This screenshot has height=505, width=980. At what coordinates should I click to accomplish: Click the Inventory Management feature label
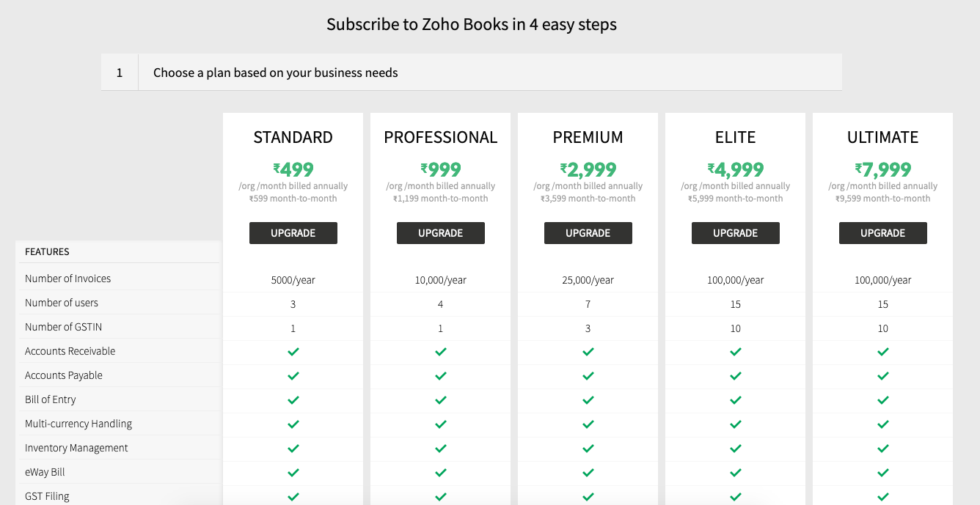tap(76, 448)
